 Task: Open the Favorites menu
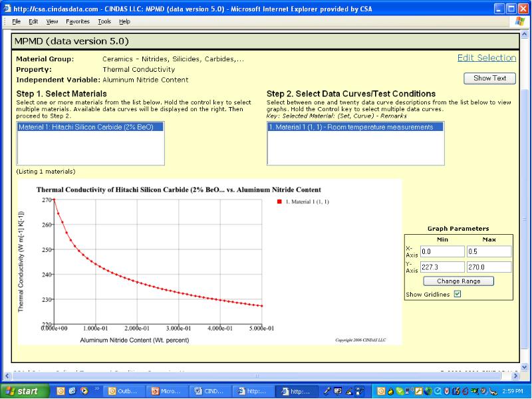(76, 21)
